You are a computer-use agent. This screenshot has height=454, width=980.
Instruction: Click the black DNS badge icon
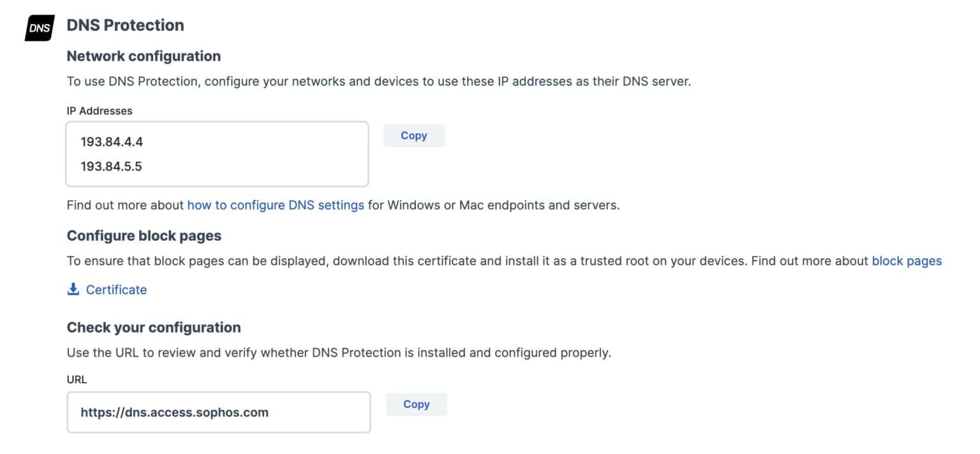pyautogui.click(x=40, y=26)
